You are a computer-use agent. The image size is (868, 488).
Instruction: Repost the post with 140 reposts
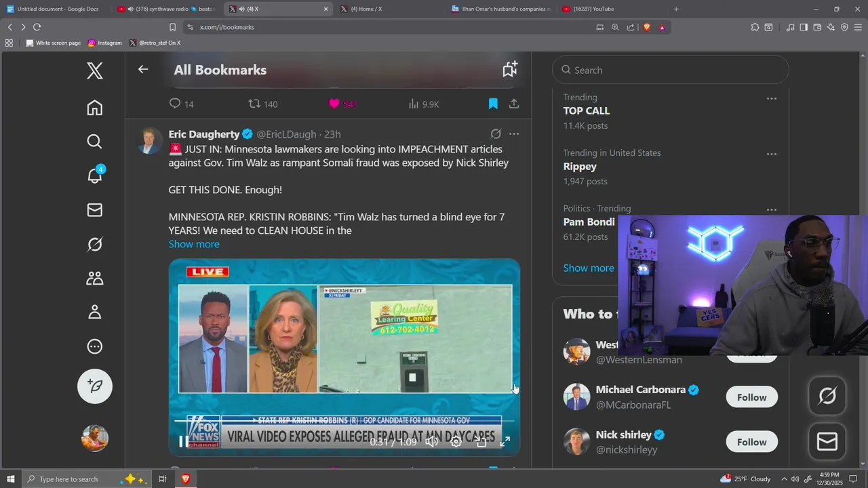[263, 104]
